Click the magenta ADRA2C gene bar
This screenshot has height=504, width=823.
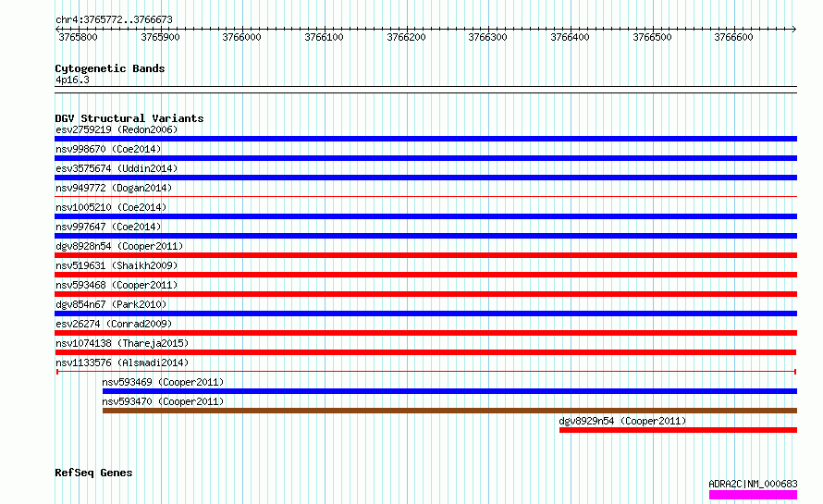(754, 495)
